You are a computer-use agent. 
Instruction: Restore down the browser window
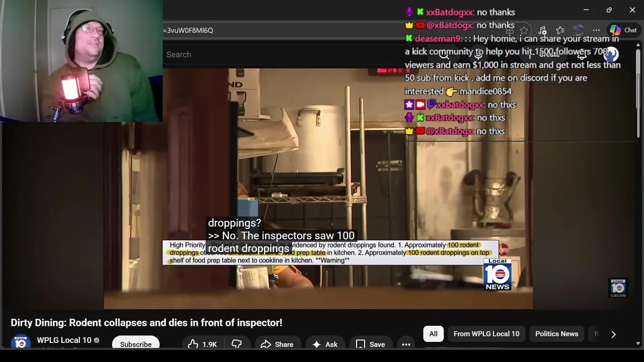tap(609, 10)
